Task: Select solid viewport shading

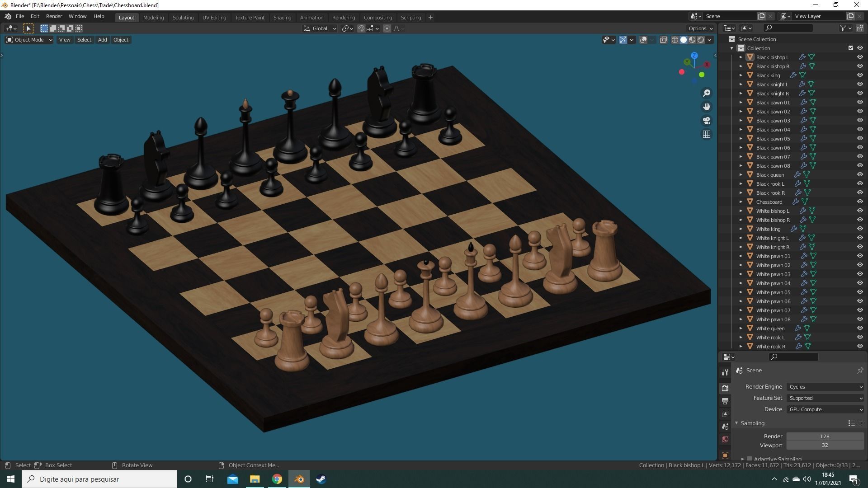Action: pos(684,40)
